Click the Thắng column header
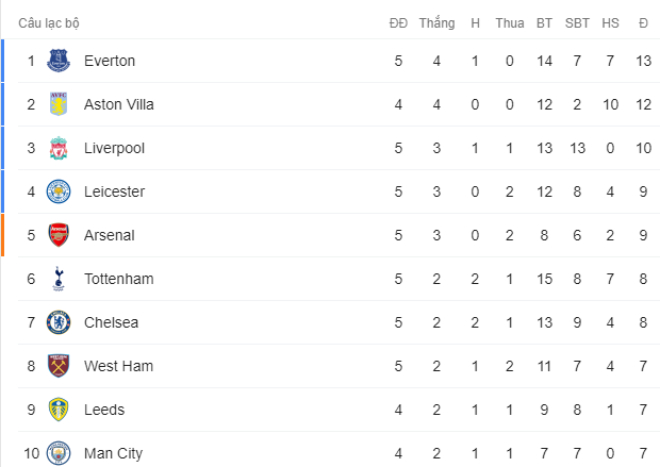The height and width of the screenshot is (467, 660). click(x=437, y=23)
